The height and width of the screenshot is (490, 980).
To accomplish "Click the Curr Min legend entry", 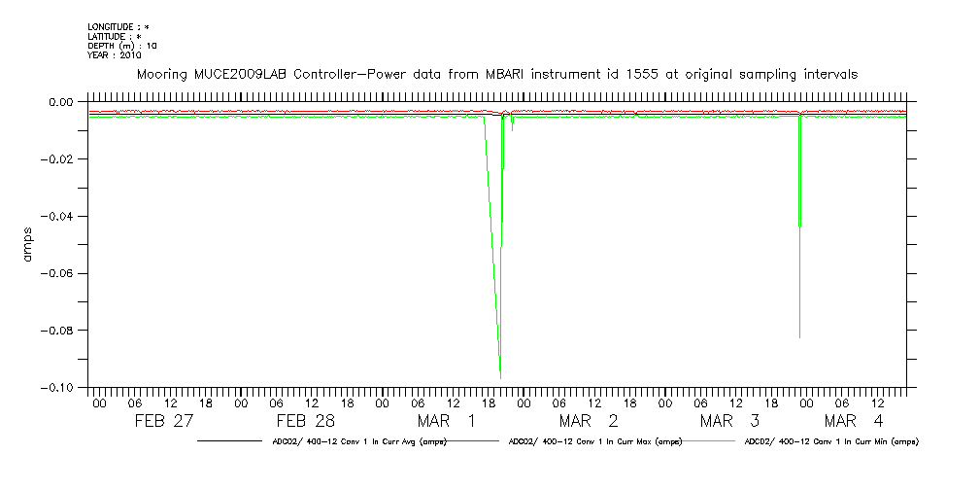I will tap(830, 441).
